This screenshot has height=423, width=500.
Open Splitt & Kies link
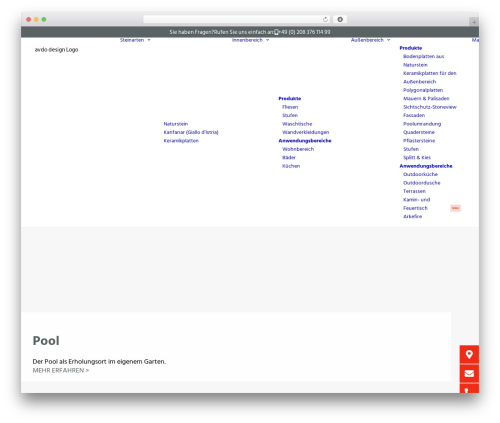[x=417, y=157]
